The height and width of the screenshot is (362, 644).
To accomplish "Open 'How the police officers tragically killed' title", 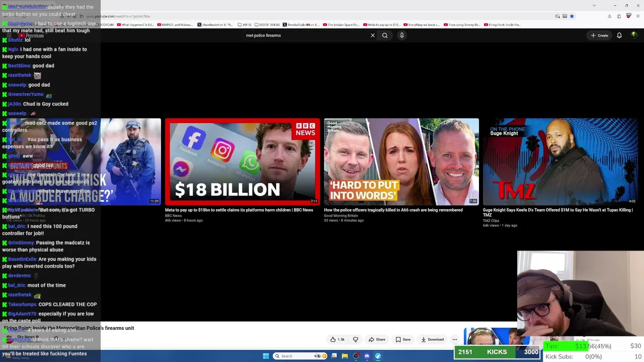I will [393, 210].
